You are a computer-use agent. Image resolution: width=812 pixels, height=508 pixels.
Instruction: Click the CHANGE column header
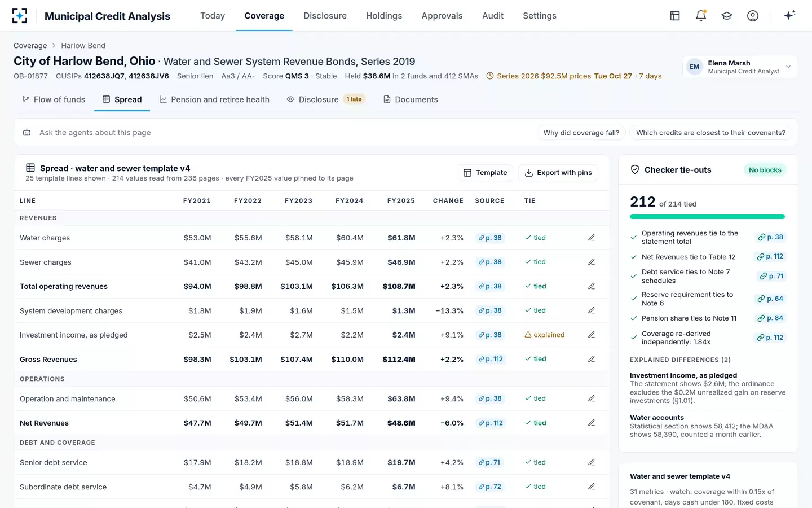click(448, 200)
